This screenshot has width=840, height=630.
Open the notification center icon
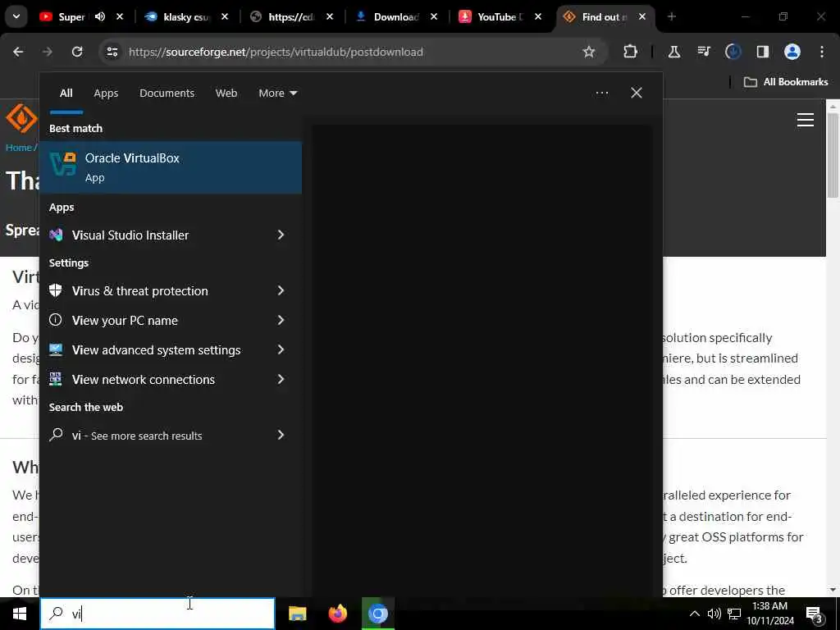814,614
